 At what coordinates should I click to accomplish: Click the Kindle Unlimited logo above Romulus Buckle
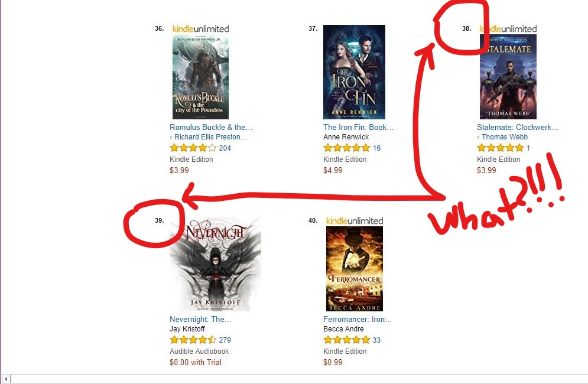(x=200, y=29)
